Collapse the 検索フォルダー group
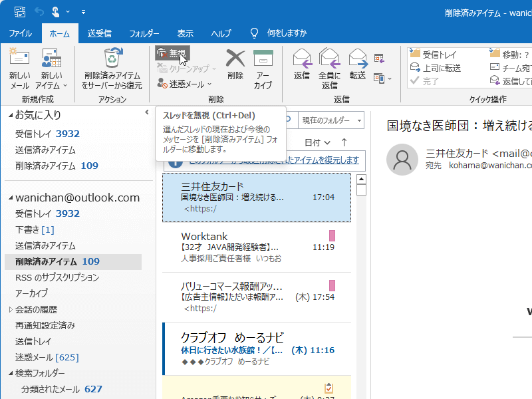The image size is (532, 399). tap(11, 373)
